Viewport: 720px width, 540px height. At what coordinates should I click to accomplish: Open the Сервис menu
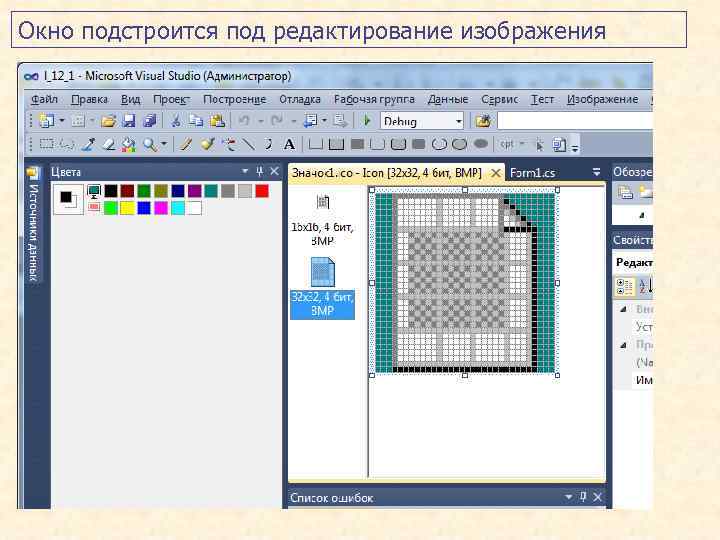coord(500,99)
